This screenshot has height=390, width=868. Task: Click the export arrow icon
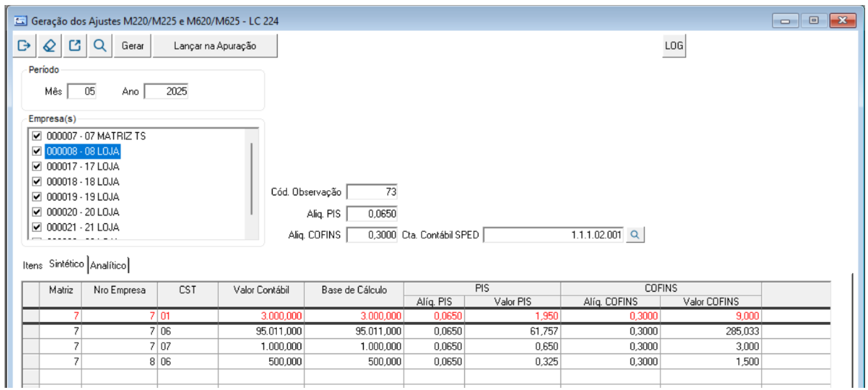(x=75, y=46)
